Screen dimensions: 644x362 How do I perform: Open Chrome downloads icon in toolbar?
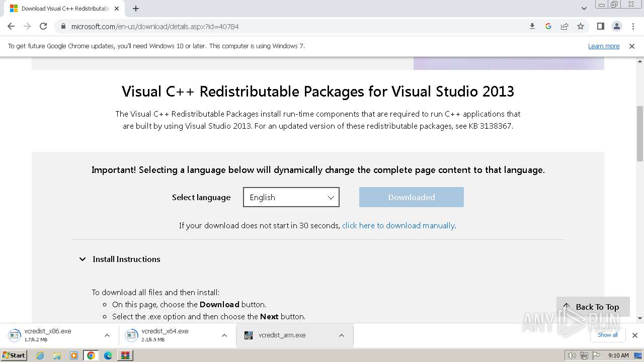tap(532, 26)
